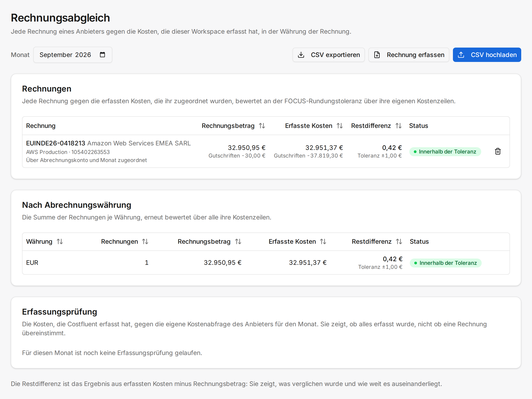Click invoice amount 32.950,95 € in invoice row
532x399 pixels.
tap(247, 147)
